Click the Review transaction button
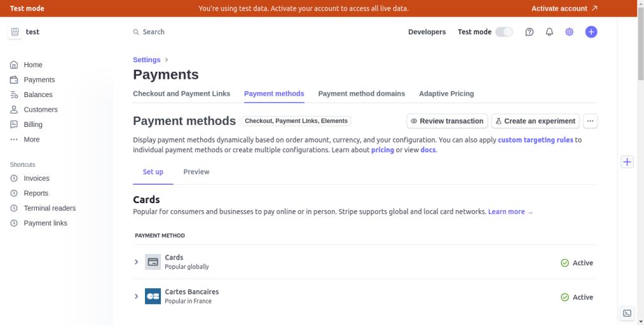The height and width of the screenshot is (325, 644). tap(447, 121)
